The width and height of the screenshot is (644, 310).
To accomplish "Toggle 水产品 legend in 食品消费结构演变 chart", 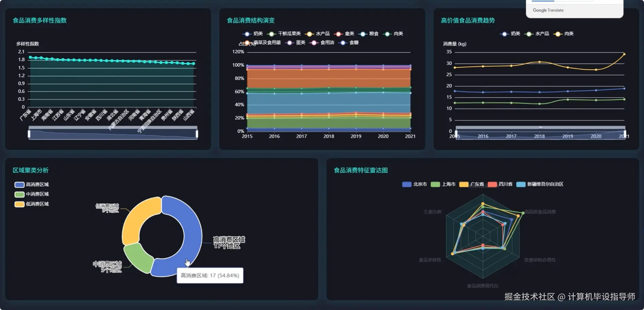I will click(317, 34).
